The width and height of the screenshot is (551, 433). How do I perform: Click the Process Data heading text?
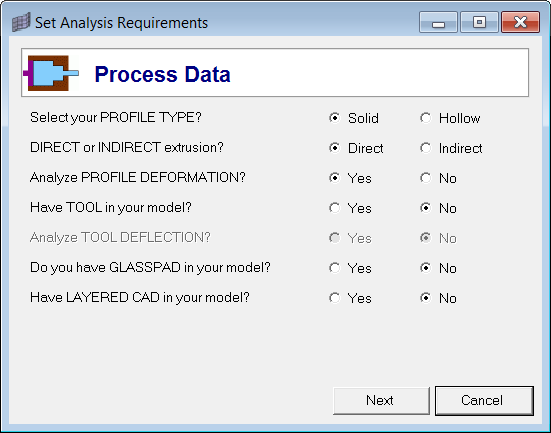point(162,74)
